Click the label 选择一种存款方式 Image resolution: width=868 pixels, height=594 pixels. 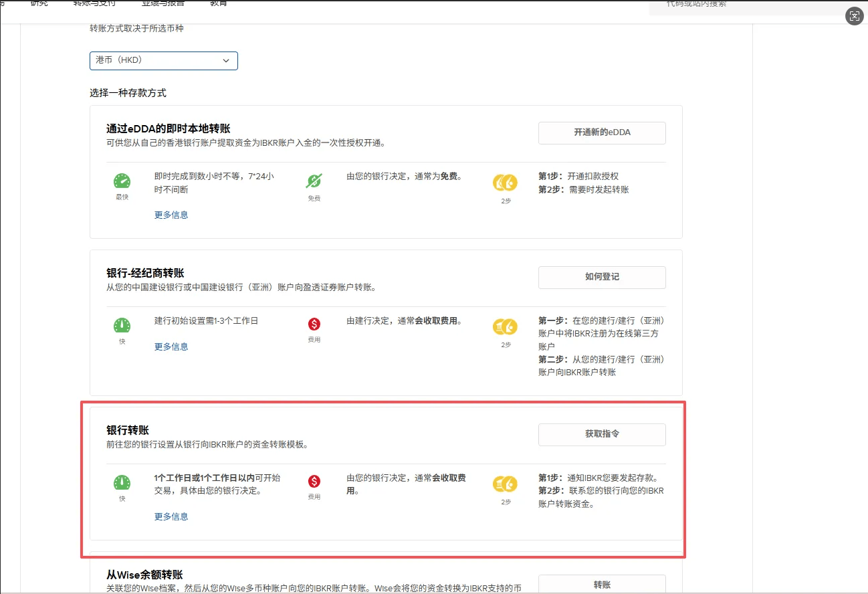pyautogui.click(x=128, y=93)
